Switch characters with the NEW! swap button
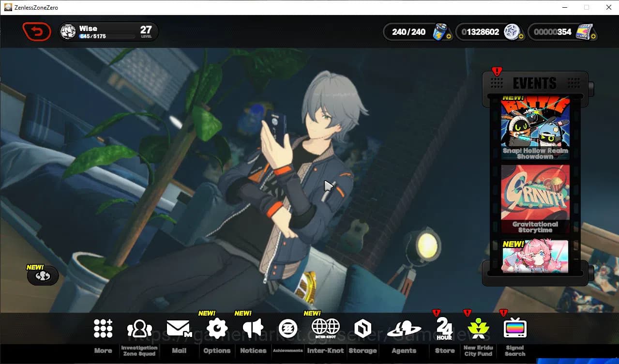 [43, 275]
